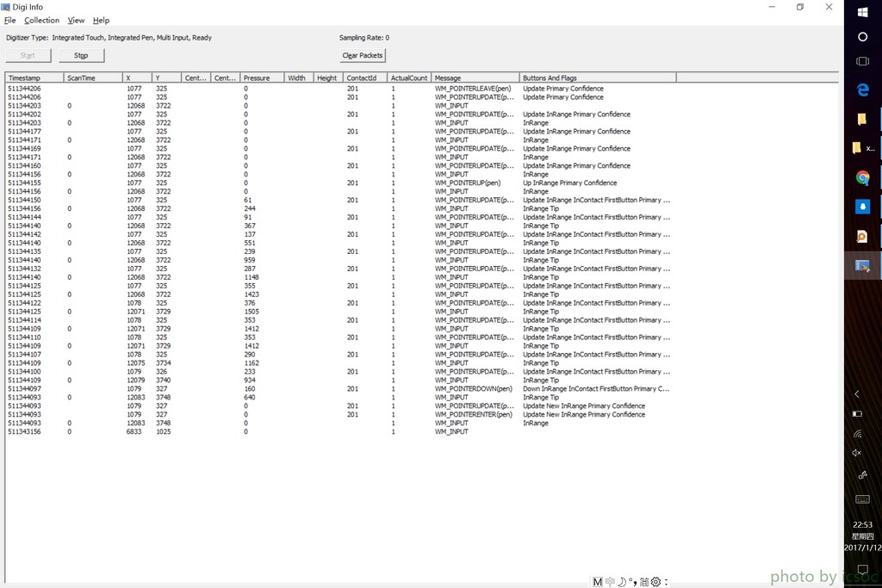Open the blue notification app on taskbar
Image resolution: width=882 pixels, height=588 pixels.
[862, 207]
